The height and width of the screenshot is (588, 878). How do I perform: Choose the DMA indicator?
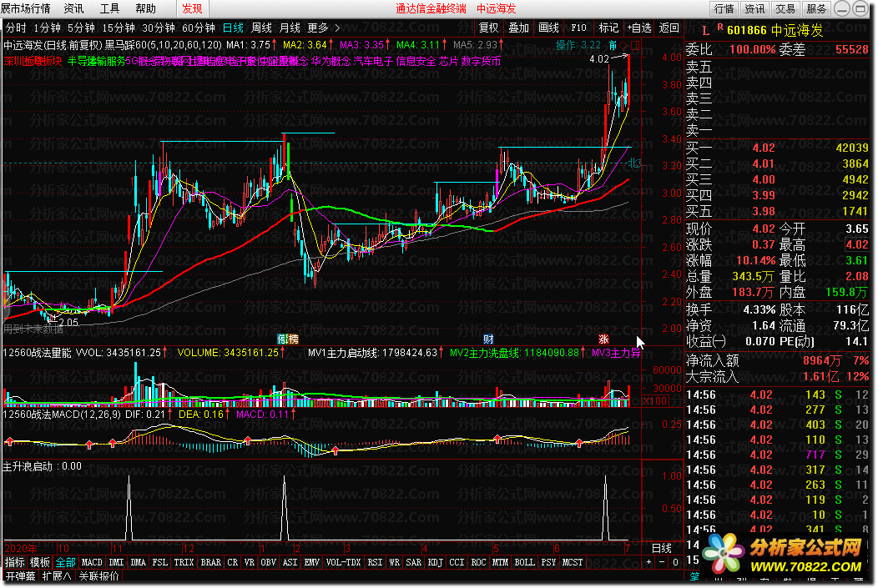139,562
